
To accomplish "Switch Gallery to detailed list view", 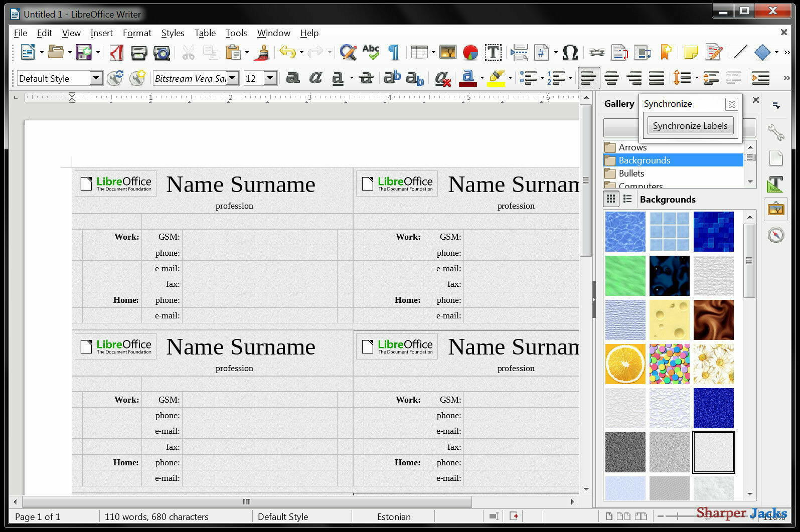I will click(x=627, y=199).
